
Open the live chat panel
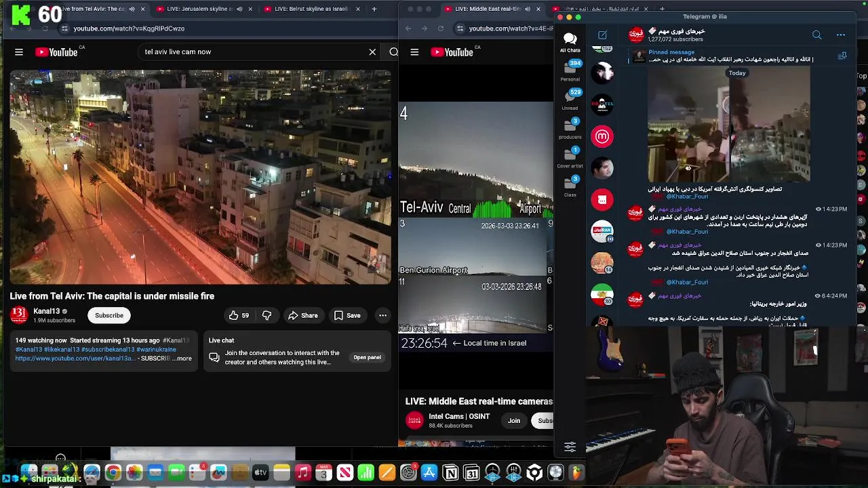pos(367,357)
